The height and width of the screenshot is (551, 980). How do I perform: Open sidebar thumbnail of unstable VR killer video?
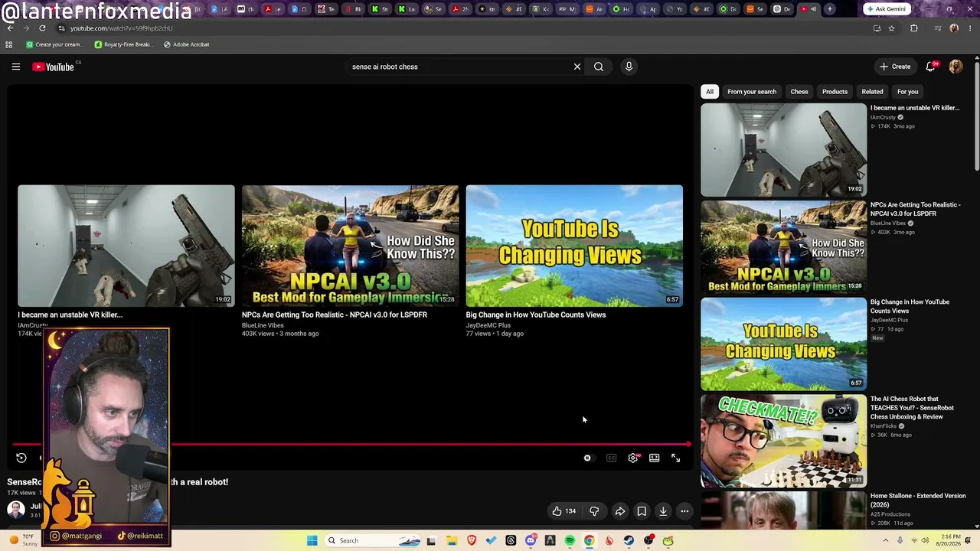(784, 150)
